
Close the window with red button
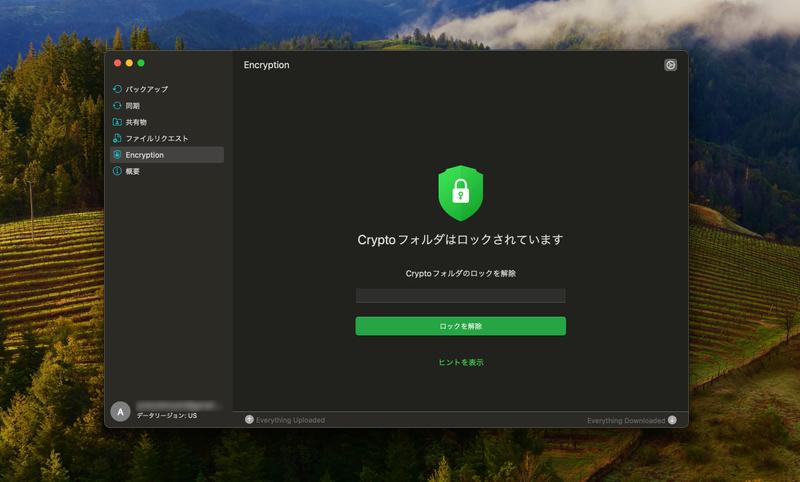(x=117, y=63)
